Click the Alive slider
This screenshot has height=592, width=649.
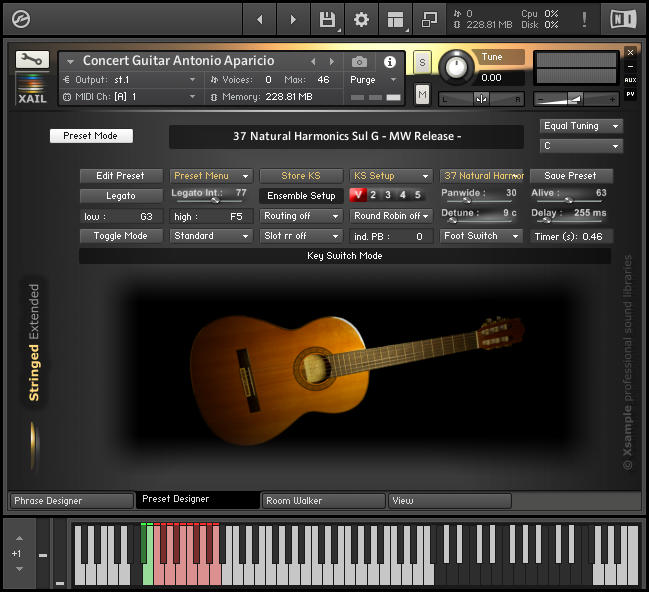click(x=569, y=201)
